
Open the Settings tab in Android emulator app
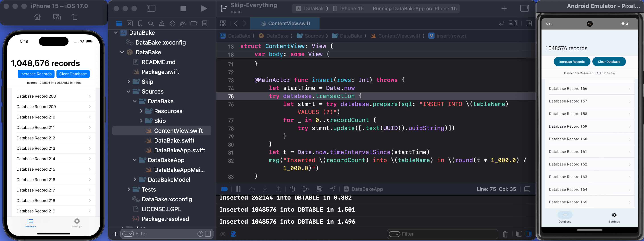click(x=614, y=217)
